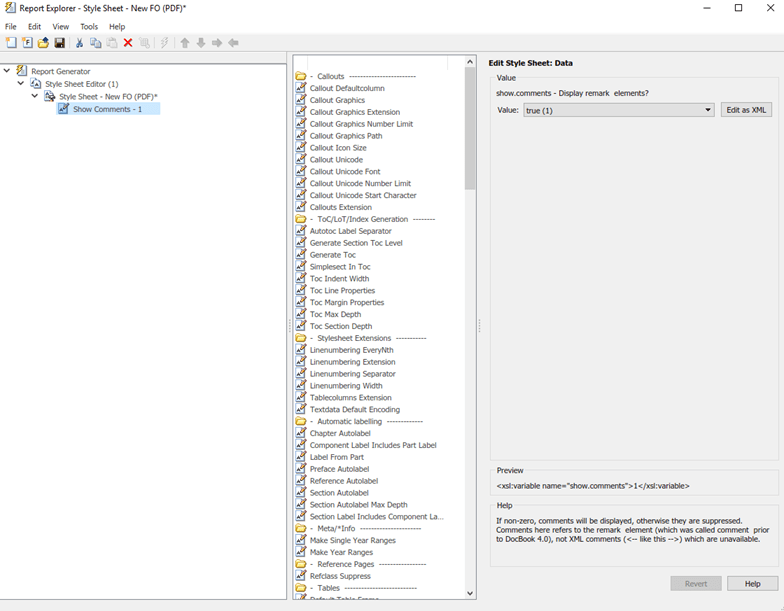The height and width of the screenshot is (611, 784).
Task: Click the New report icon in toolbar
Action: [10, 43]
